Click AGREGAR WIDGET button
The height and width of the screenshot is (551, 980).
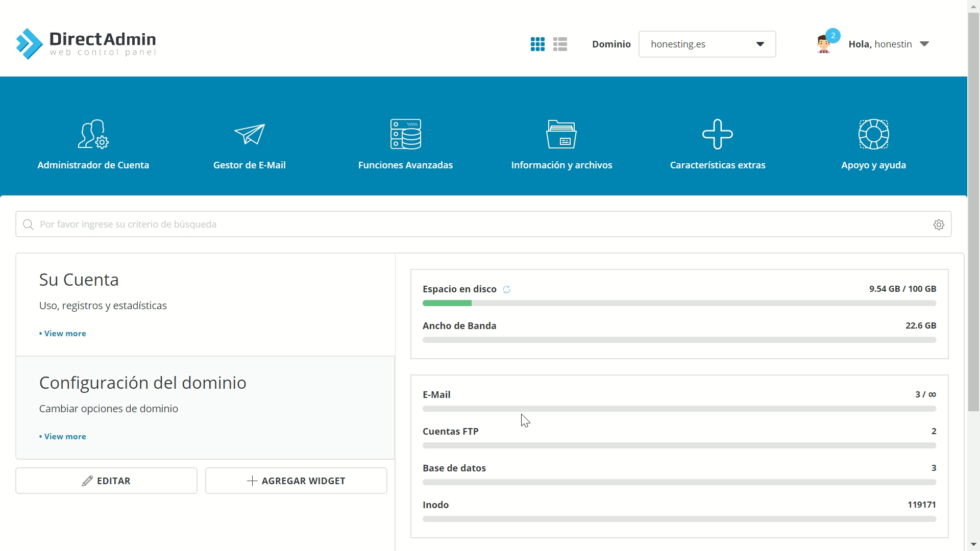(x=296, y=481)
